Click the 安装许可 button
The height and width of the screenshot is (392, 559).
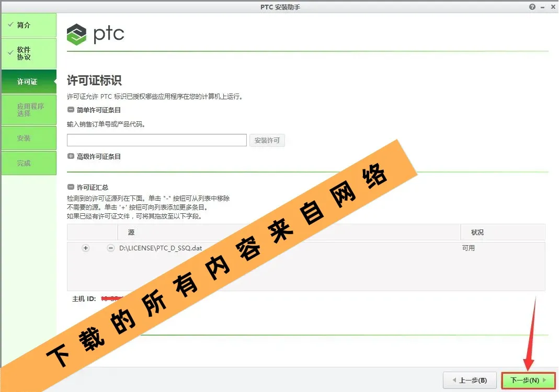(x=267, y=141)
